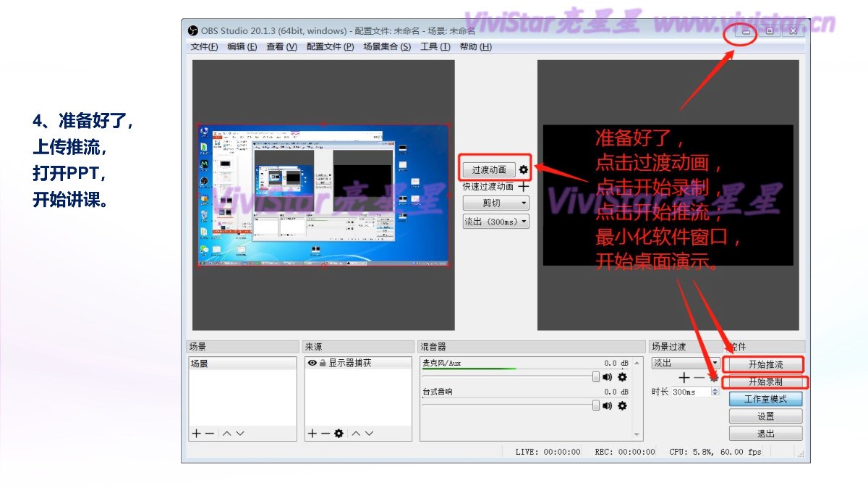Remove scene with minus icon
The width and height of the screenshot is (868, 488).
210,433
